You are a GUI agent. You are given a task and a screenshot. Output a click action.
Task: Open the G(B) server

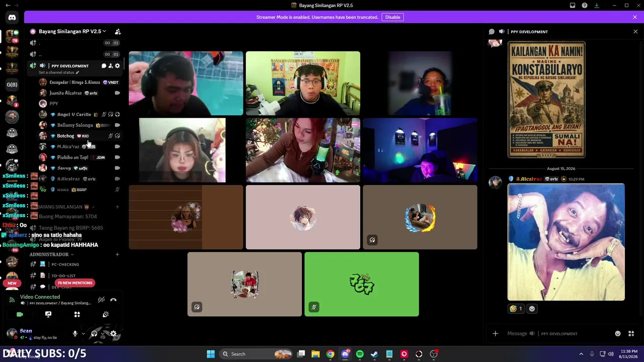pyautogui.click(x=12, y=84)
